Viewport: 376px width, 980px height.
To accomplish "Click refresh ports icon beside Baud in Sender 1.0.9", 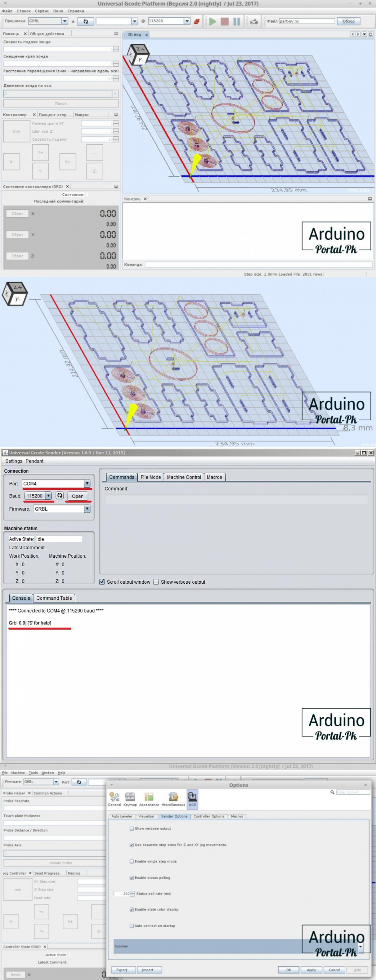I will 60,495.
